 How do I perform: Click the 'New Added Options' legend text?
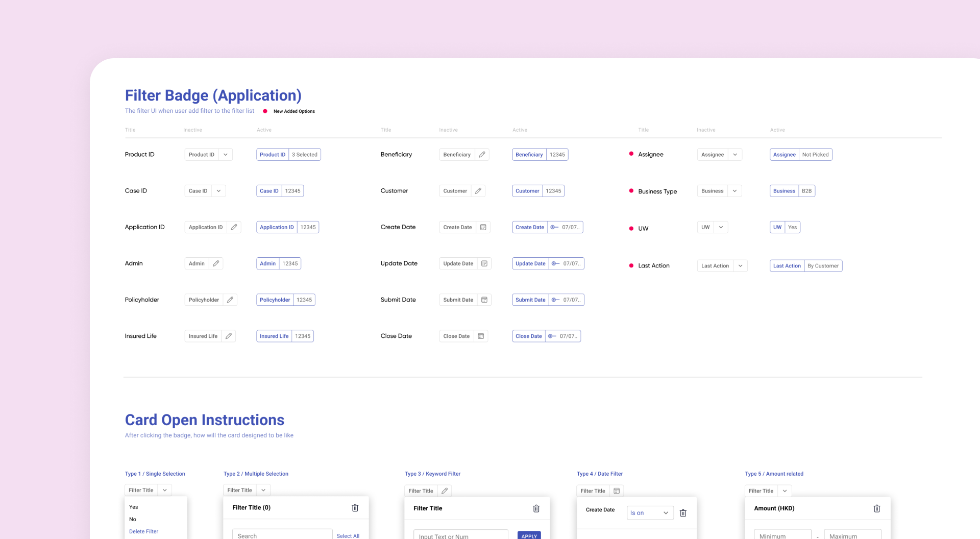tap(294, 111)
